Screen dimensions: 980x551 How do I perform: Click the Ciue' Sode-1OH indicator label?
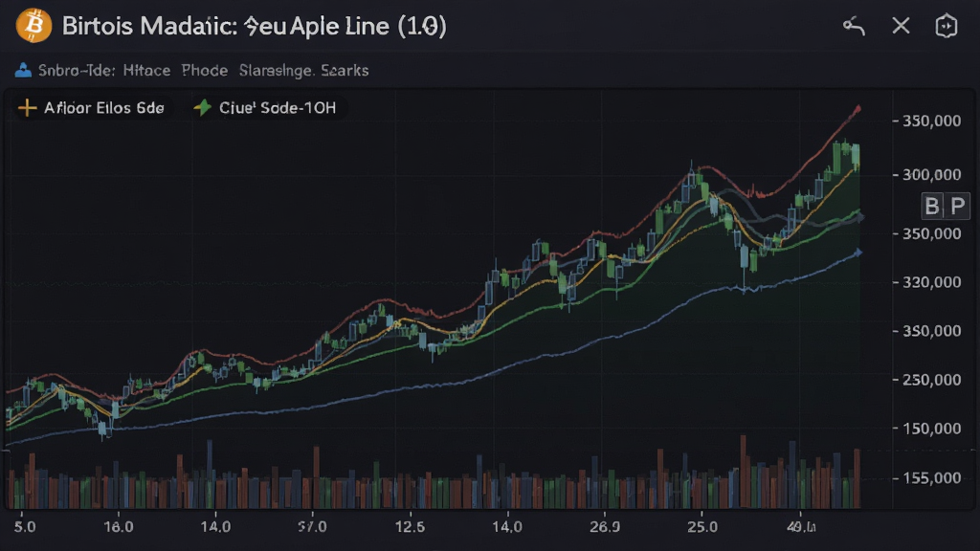(278, 108)
